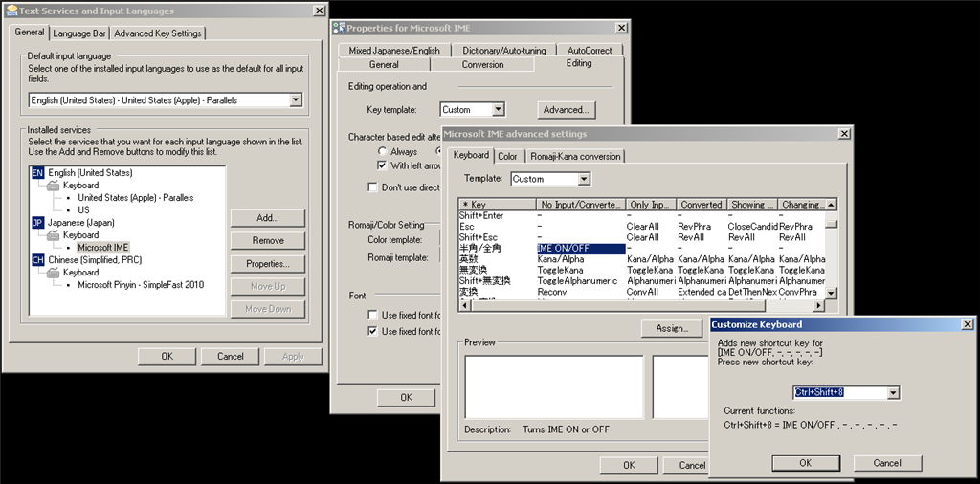Expand the Ctrl+Shift+8 shortcut combo arrow
The width and height of the screenshot is (980, 484).
click(x=893, y=392)
